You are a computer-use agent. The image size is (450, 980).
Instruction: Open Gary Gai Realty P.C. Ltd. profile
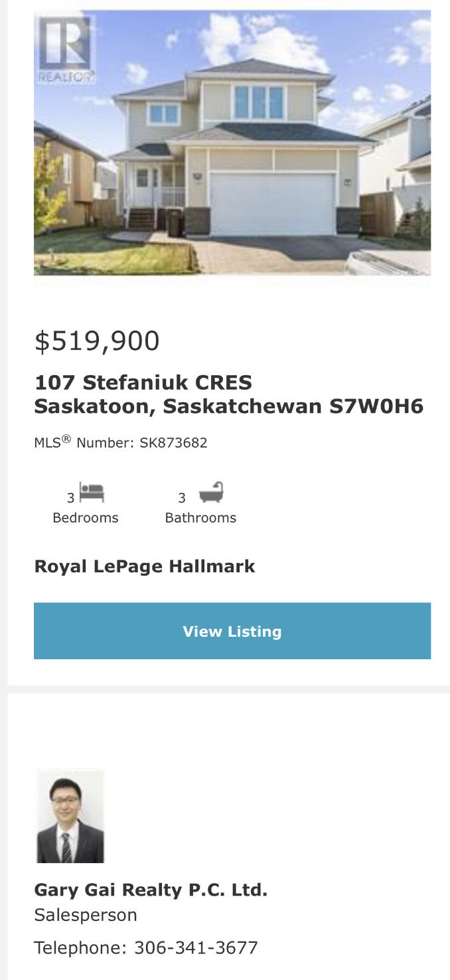151,890
